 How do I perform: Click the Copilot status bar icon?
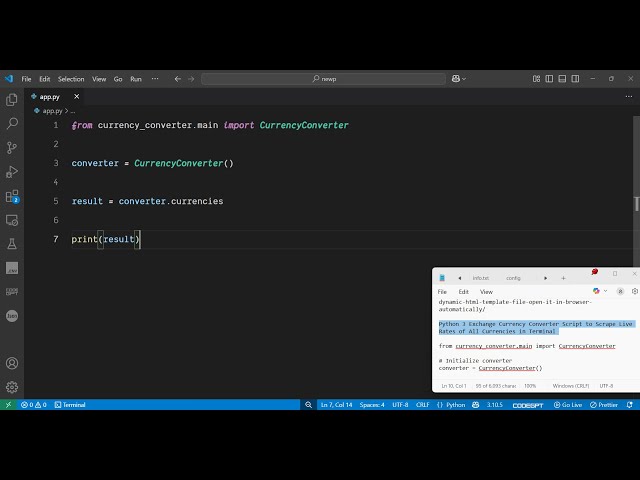476,404
